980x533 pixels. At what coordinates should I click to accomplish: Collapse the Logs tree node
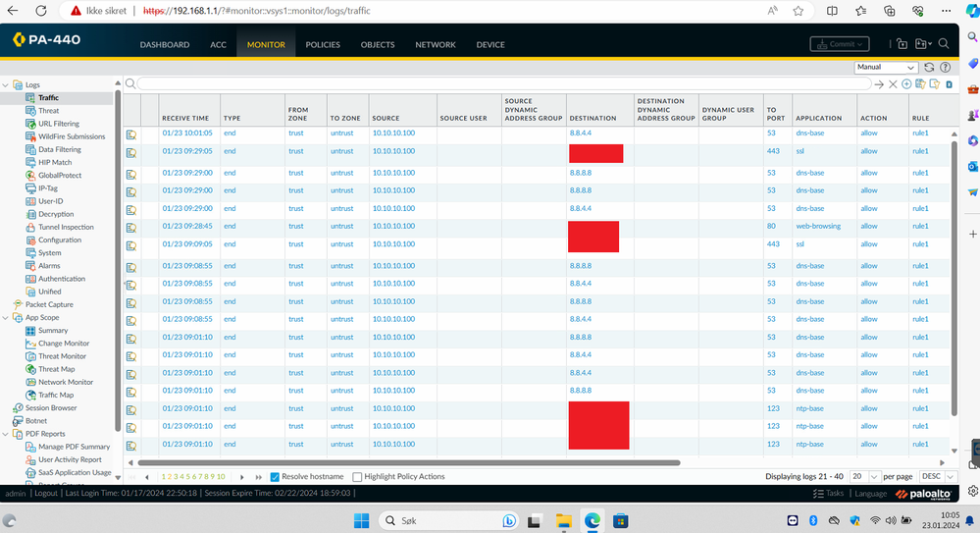click(7, 85)
